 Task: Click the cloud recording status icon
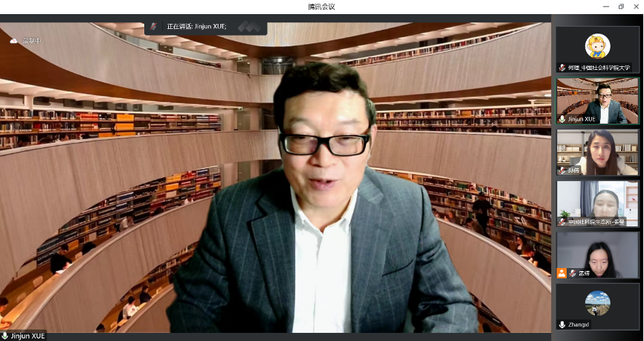click(13, 41)
